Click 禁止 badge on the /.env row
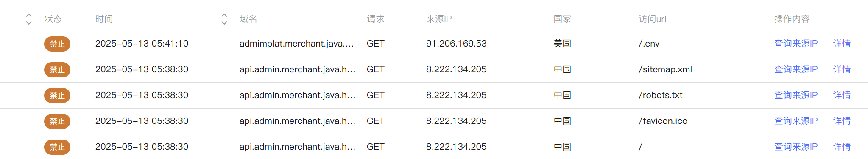 (57, 44)
